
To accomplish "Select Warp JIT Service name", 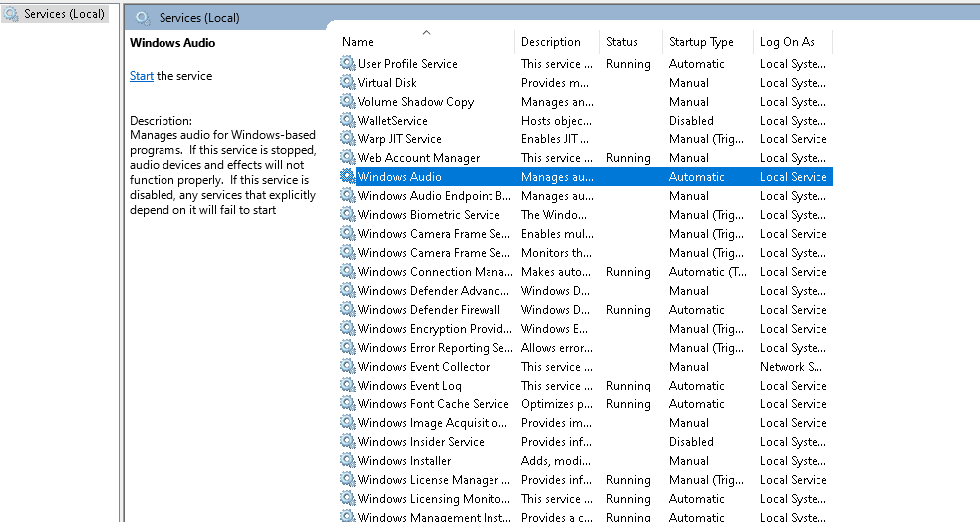I will coord(399,139).
